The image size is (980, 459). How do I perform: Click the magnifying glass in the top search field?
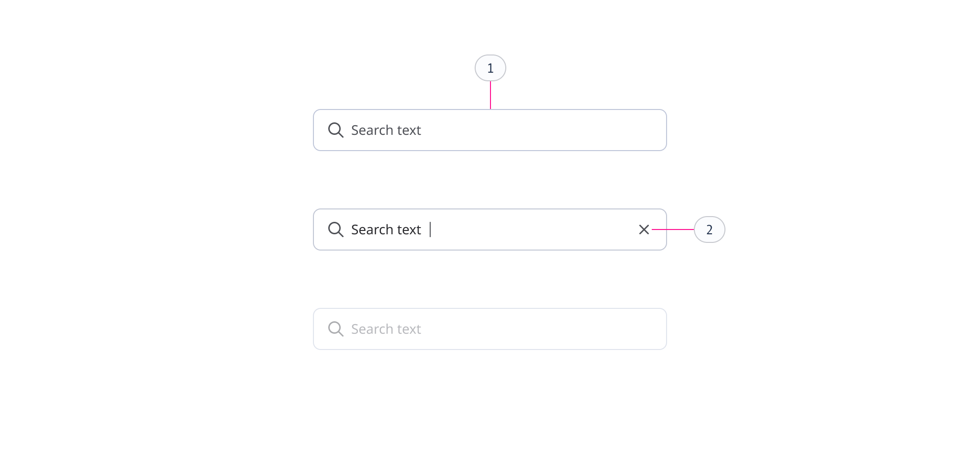point(335,130)
